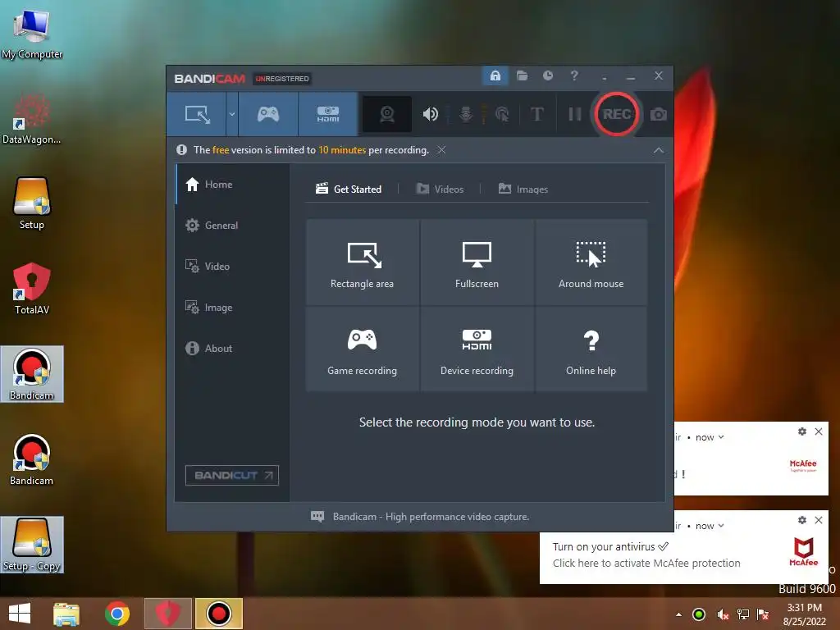Image resolution: width=840 pixels, height=630 pixels.
Task: Click the Bandicam status bar message icon
Action: point(317,517)
